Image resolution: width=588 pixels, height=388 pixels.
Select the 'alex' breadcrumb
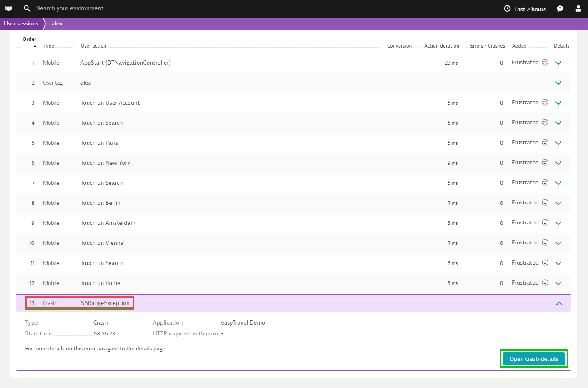click(57, 23)
